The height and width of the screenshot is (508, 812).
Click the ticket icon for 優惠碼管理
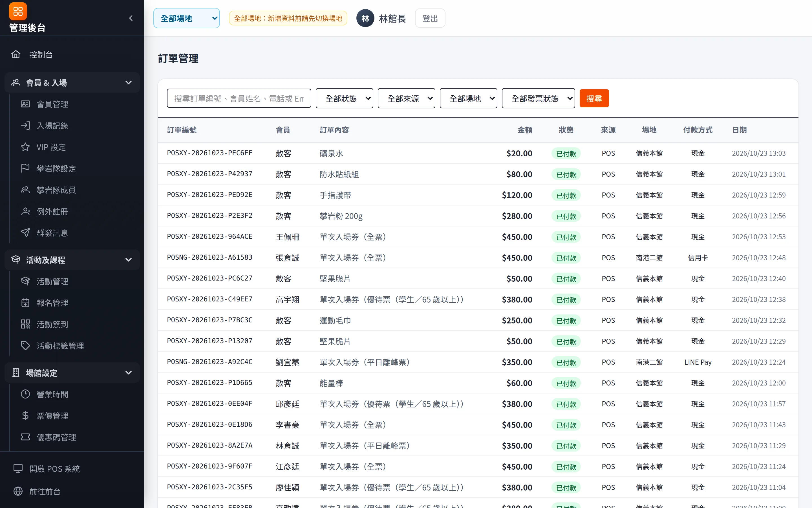25,437
